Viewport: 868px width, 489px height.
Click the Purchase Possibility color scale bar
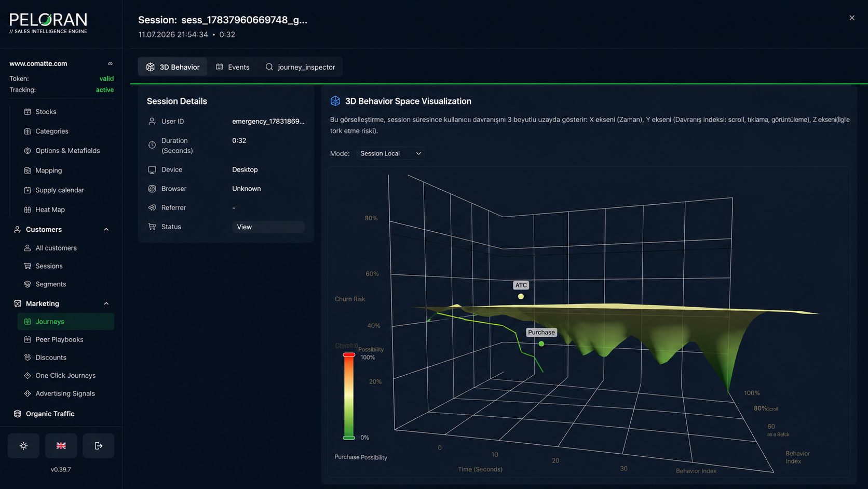click(x=349, y=397)
